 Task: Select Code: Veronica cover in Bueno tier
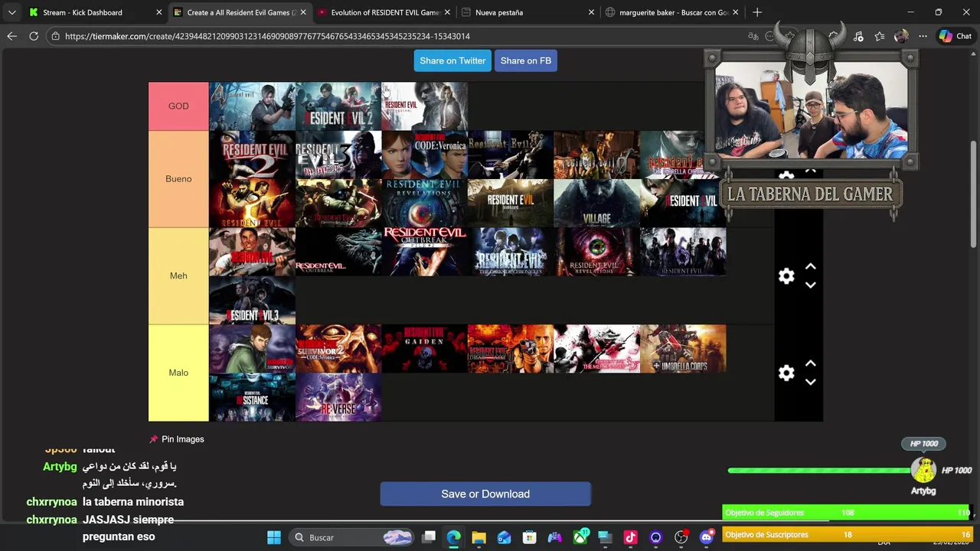(424, 155)
